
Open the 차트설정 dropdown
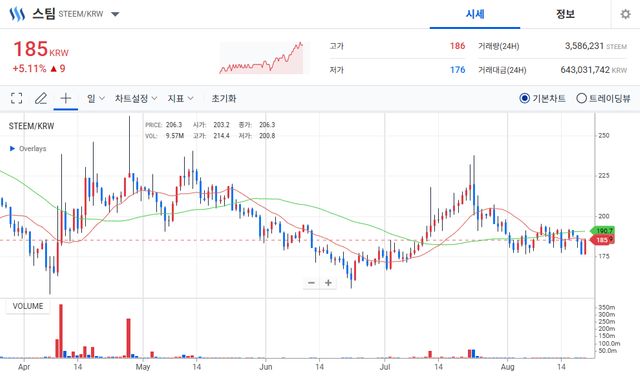tap(136, 98)
